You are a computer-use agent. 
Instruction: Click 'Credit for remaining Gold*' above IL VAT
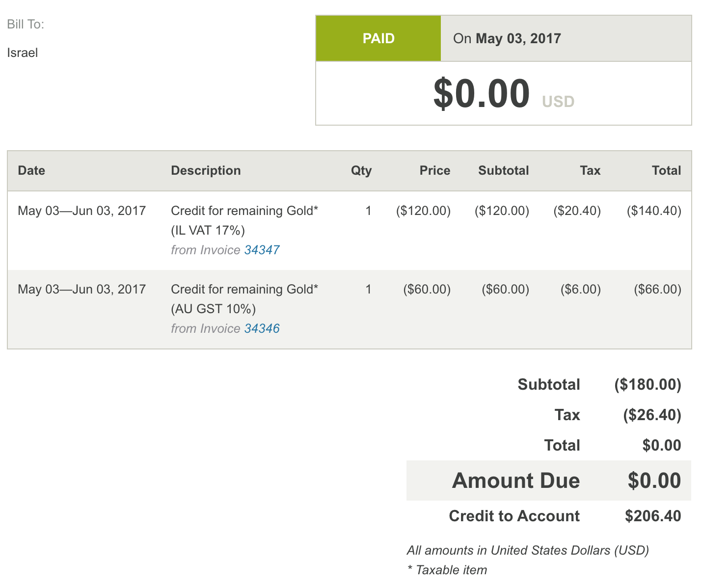244,211
